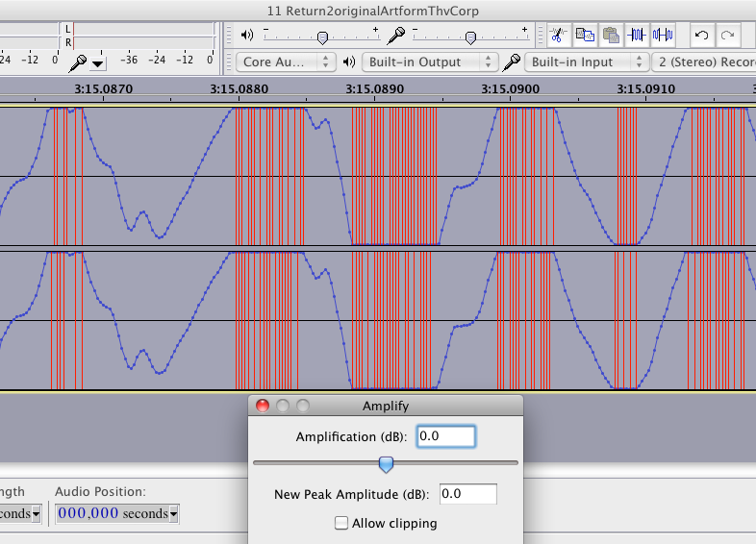Click timeline ruler at 3:15.0910
This screenshot has width=756, height=544.
pyautogui.click(x=646, y=89)
